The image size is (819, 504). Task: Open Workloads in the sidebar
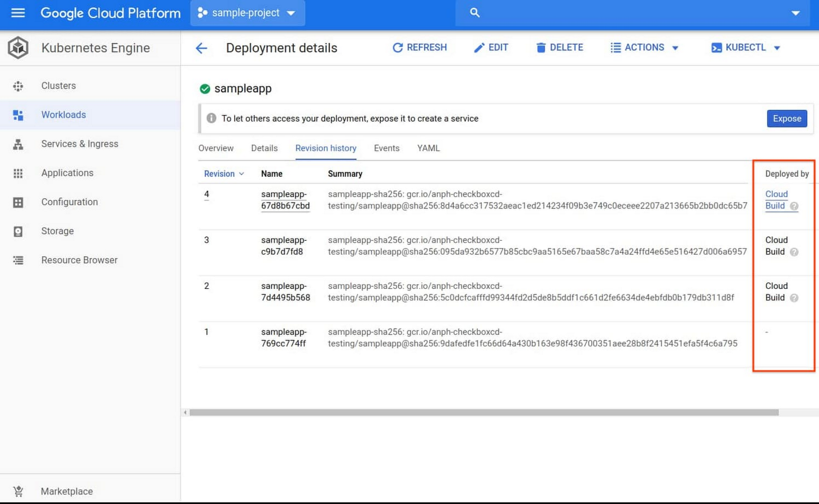click(x=90, y=115)
